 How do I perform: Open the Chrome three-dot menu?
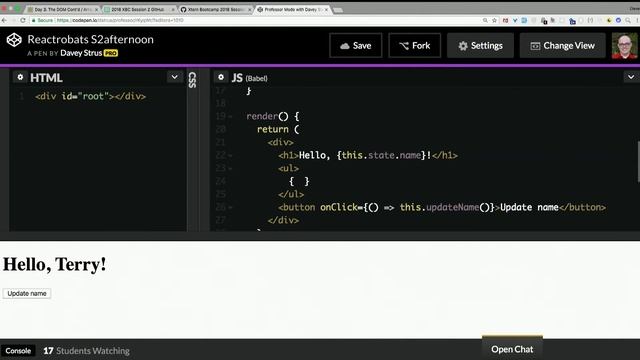point(637,20)
